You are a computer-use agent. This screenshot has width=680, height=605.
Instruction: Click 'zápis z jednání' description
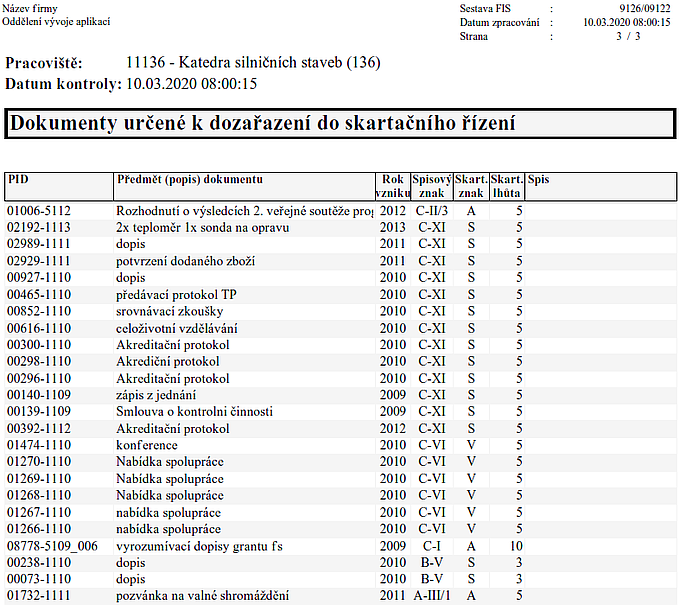coord(156,395)
